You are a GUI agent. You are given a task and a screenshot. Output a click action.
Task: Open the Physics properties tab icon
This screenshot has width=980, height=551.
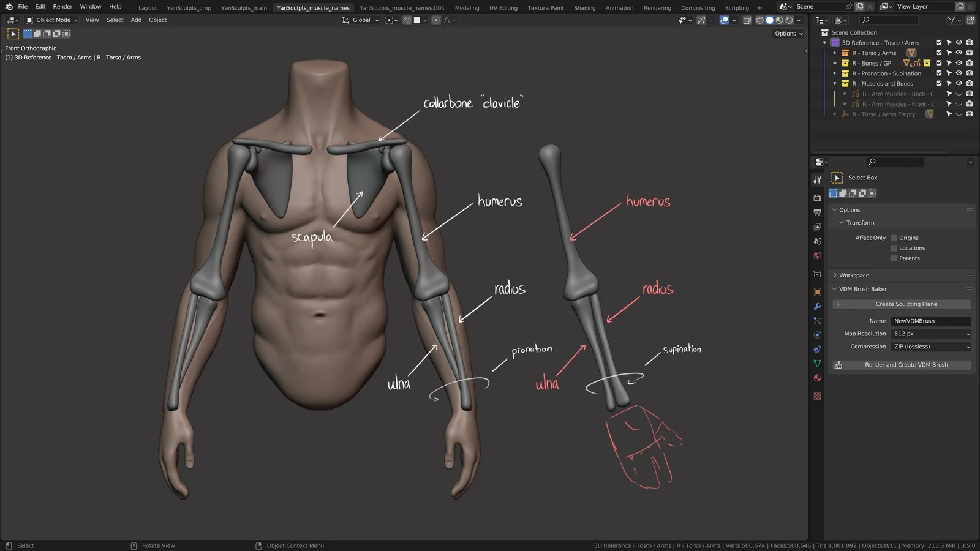817,334
